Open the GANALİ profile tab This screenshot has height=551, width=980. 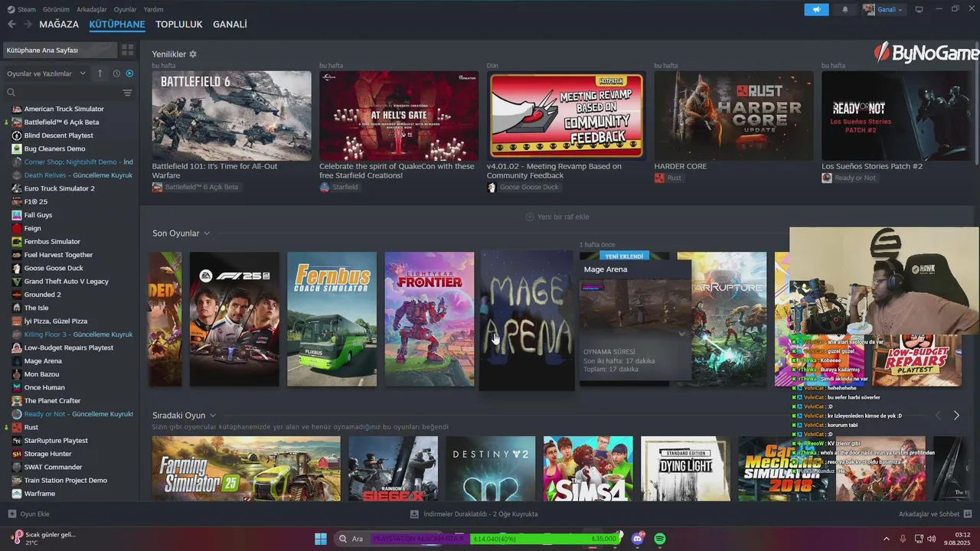(x=230, y=24)
